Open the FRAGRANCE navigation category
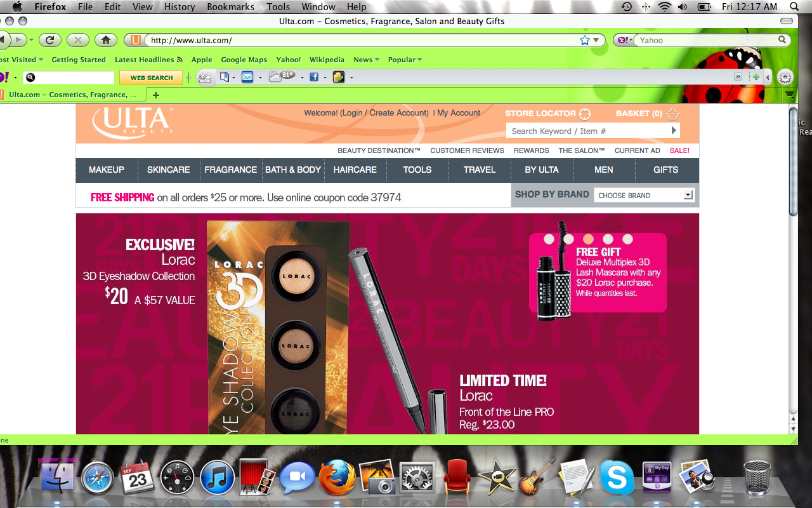The height and width of the screenshot is (508, 812). pyautogui.click(x=230, y=170)
